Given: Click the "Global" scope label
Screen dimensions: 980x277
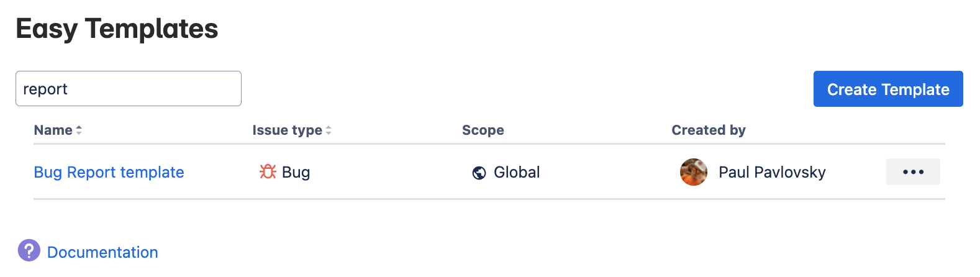Looking at the screenshot, I should coord(517,173).
